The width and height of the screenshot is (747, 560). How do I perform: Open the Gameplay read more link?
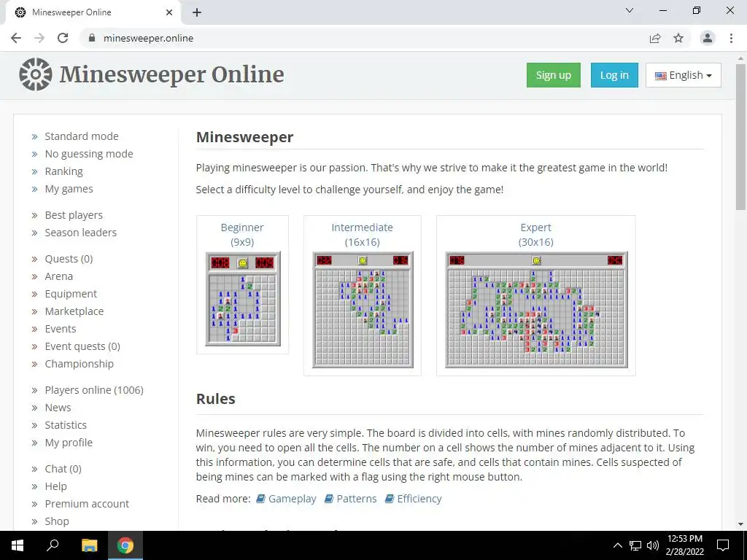click(292, 499)
